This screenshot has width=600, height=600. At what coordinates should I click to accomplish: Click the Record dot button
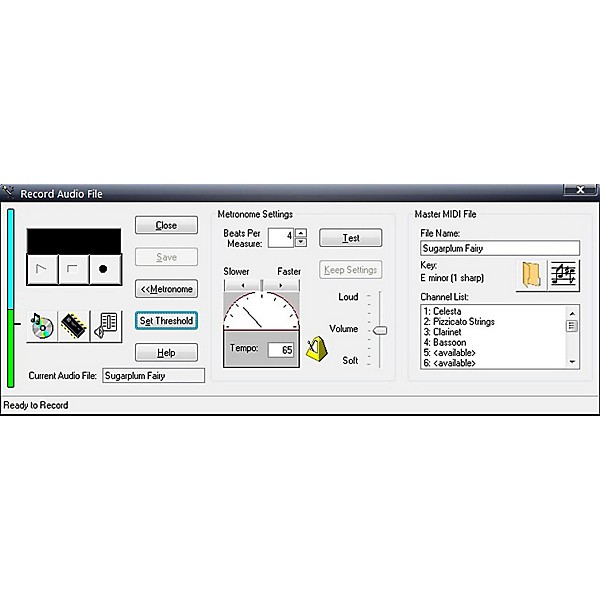[x=105, y=269]
